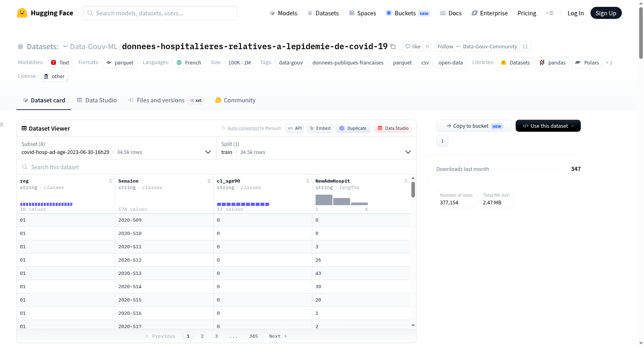
Task: Select the French language tag
Action: (x=189, y=62)
